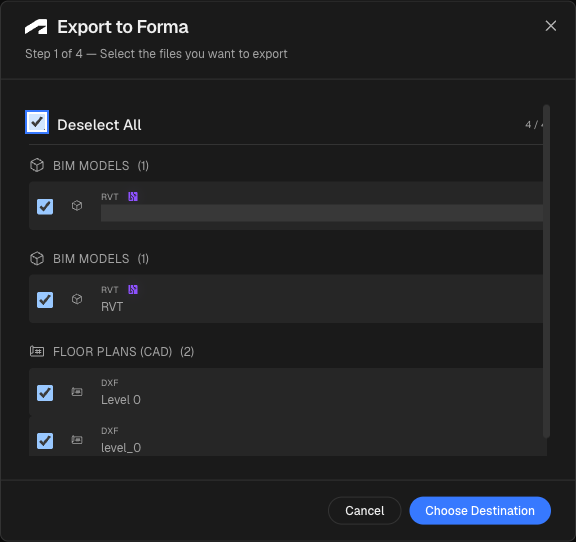Click the Deselect All label
The width and height of the screenshot is (576, 542).
pyautogui.click(x=99, y=125)
